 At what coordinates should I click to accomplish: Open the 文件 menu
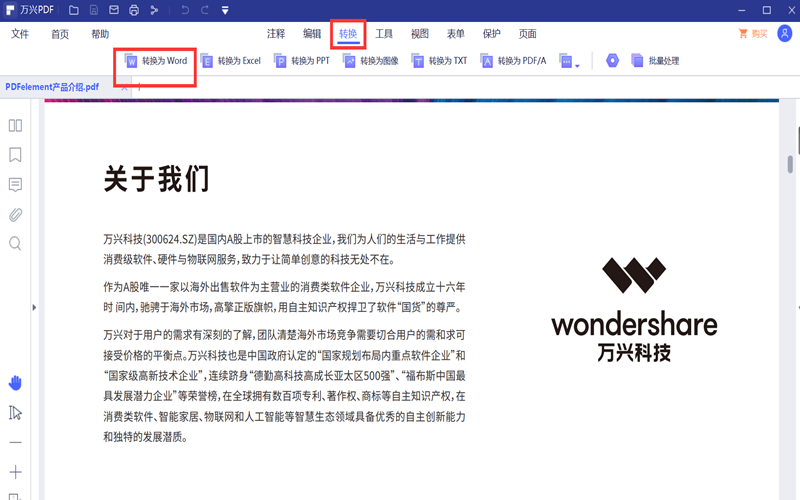pos(20,34)
